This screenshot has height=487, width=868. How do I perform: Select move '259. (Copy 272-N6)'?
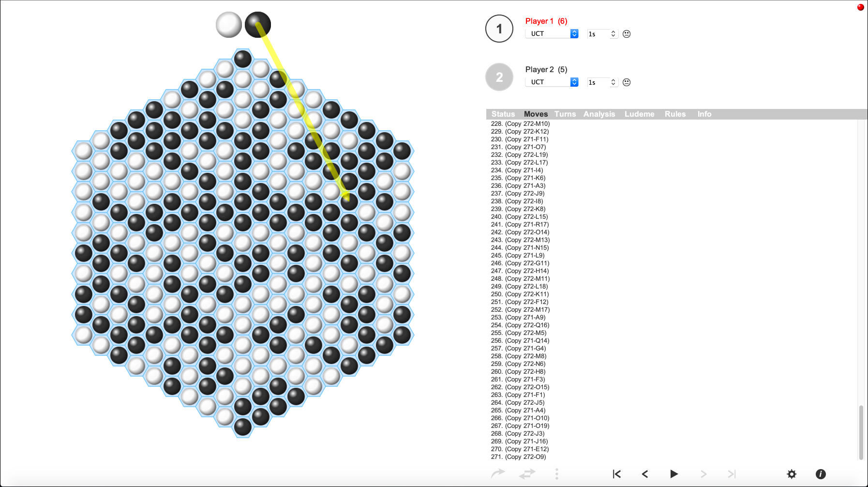[x=518, y=364]
